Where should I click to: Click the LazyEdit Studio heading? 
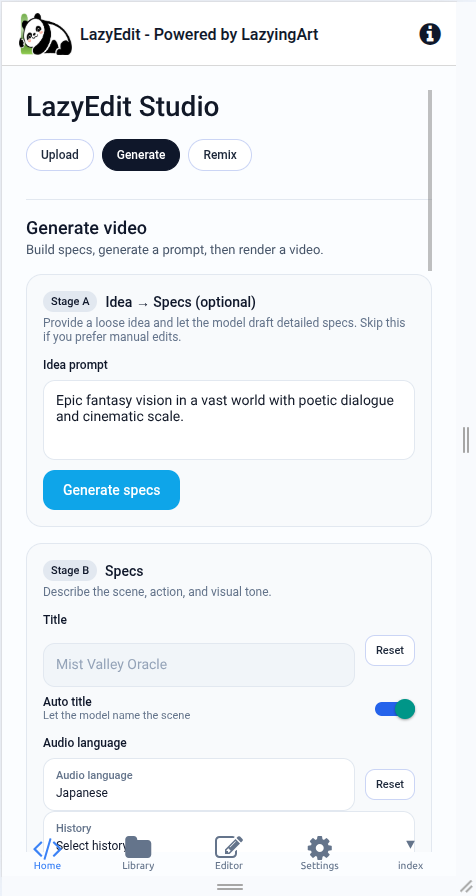tap(122, 107)
